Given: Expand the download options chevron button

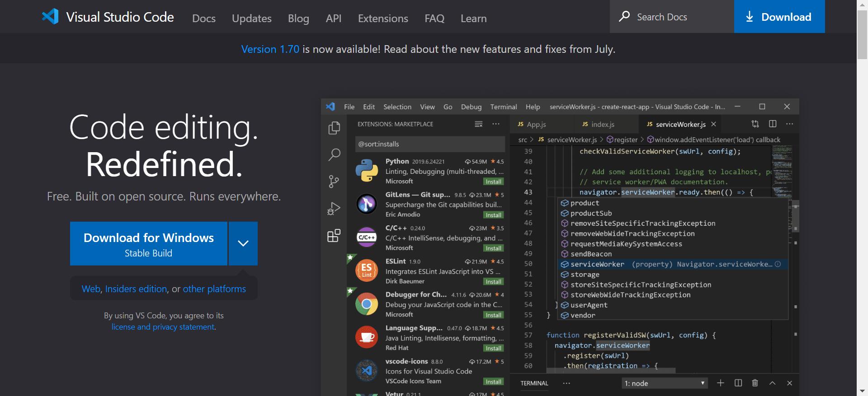Looking at the screenshot, I should click(x=243, y=243).
